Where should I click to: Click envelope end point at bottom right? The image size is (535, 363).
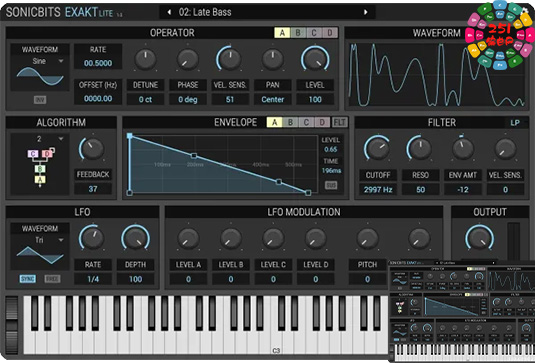coord(308,193)
